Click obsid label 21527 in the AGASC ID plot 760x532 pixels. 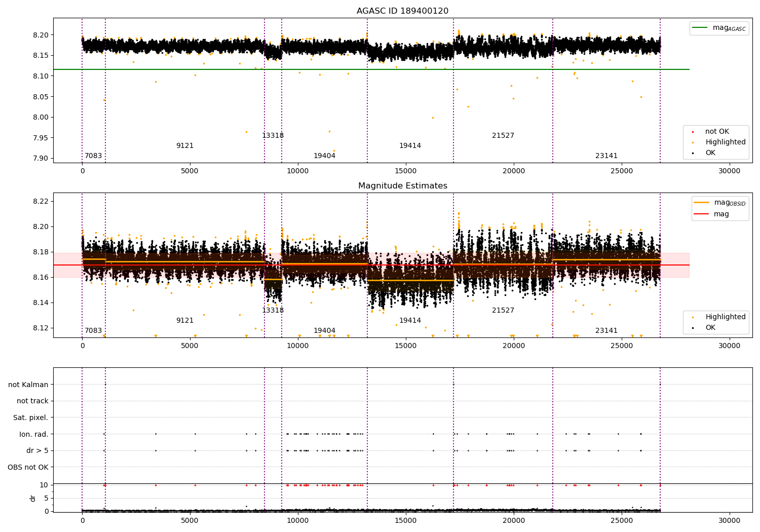point(503,135)
